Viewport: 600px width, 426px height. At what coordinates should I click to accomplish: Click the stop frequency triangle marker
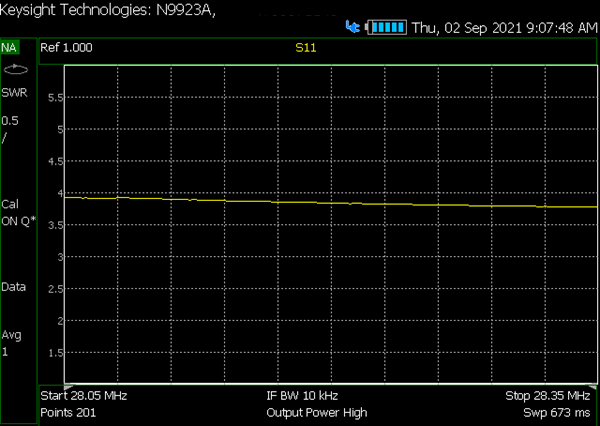pos(593,387)
